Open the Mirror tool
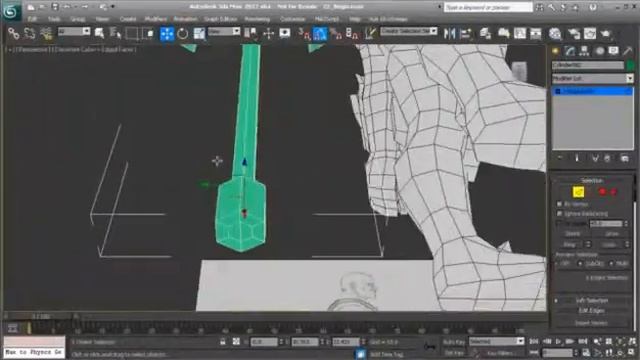Image resolution: width=640 pixels, height=360 pixels. pos(449,33)
